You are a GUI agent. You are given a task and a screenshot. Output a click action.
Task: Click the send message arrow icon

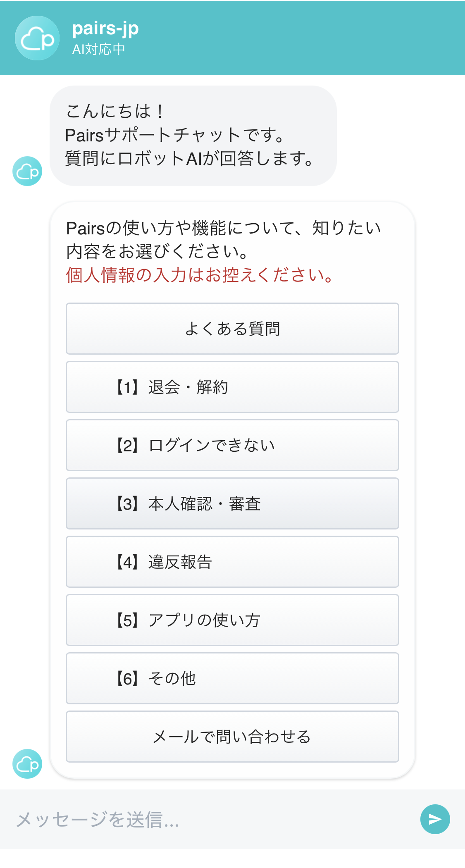coord(435,819)
